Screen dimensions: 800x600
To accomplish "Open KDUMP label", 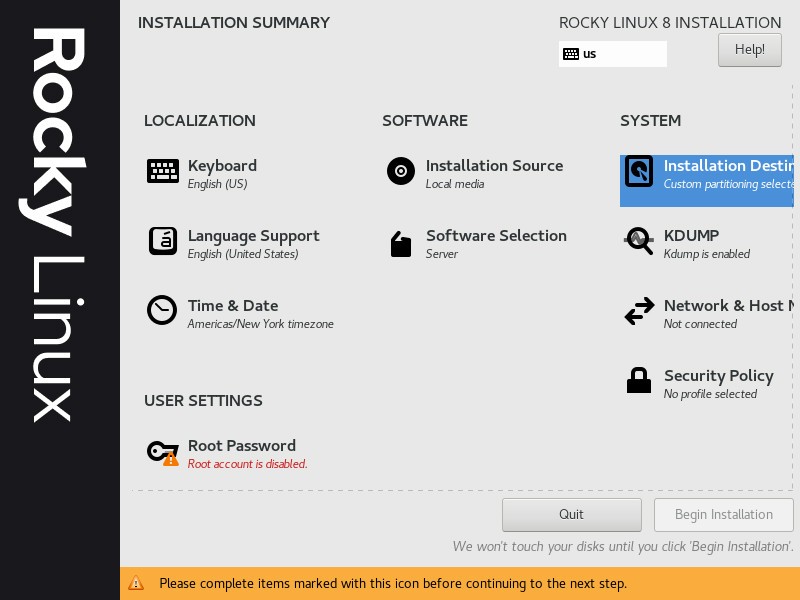I will (691, 236).
